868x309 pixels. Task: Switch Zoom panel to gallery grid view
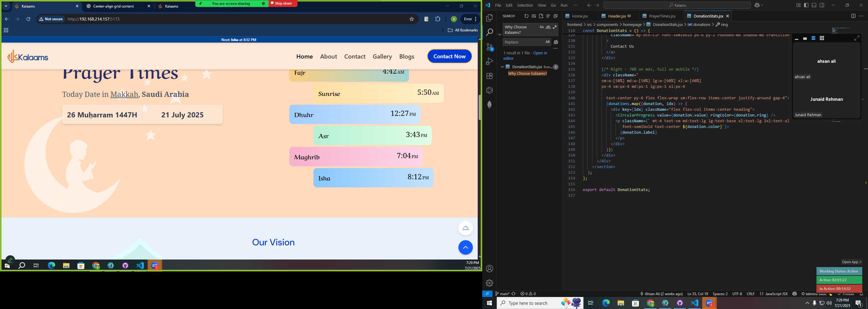pyautogui.click(x=822, y=38)
